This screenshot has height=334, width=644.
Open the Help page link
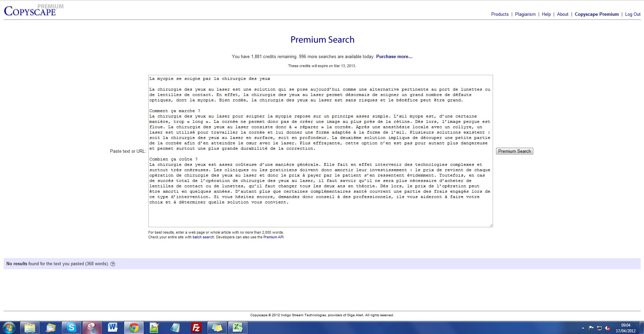(546, 14)
